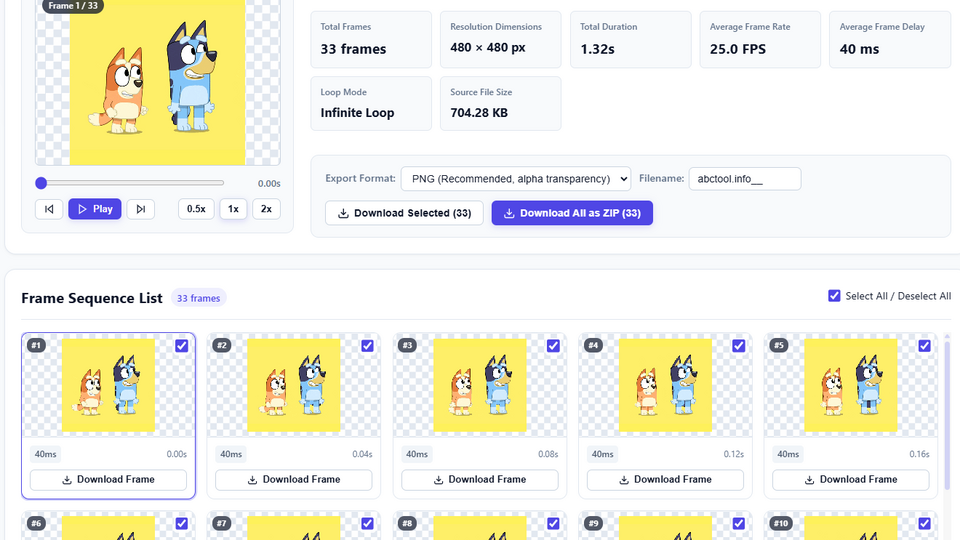Select frame #5 thumbnail
The width and height of the screenshot is (960, 540).
851,385
